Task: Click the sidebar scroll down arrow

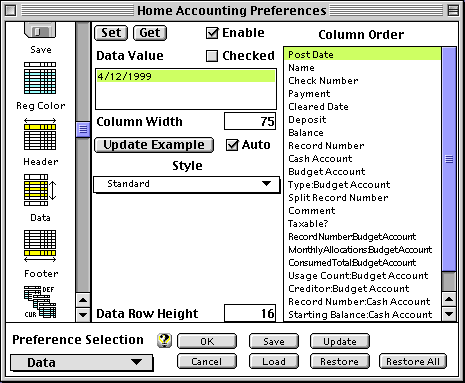Action: pos(83,314)
